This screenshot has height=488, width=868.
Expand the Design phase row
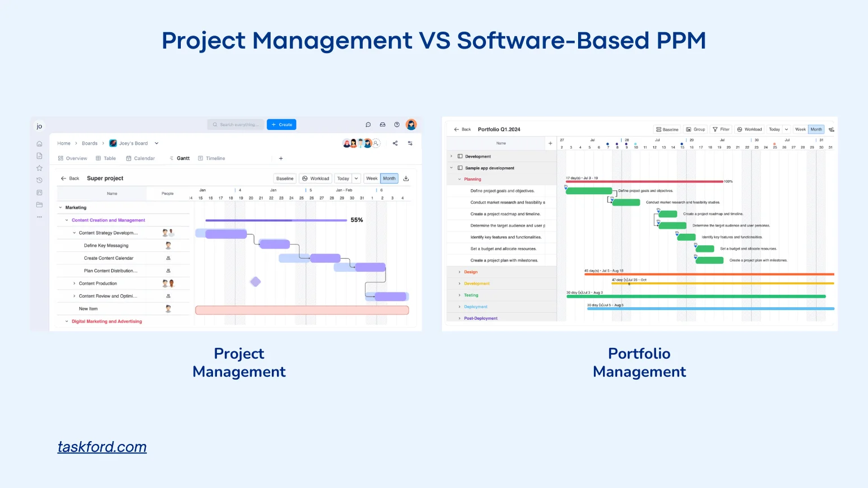coord(459,272)
